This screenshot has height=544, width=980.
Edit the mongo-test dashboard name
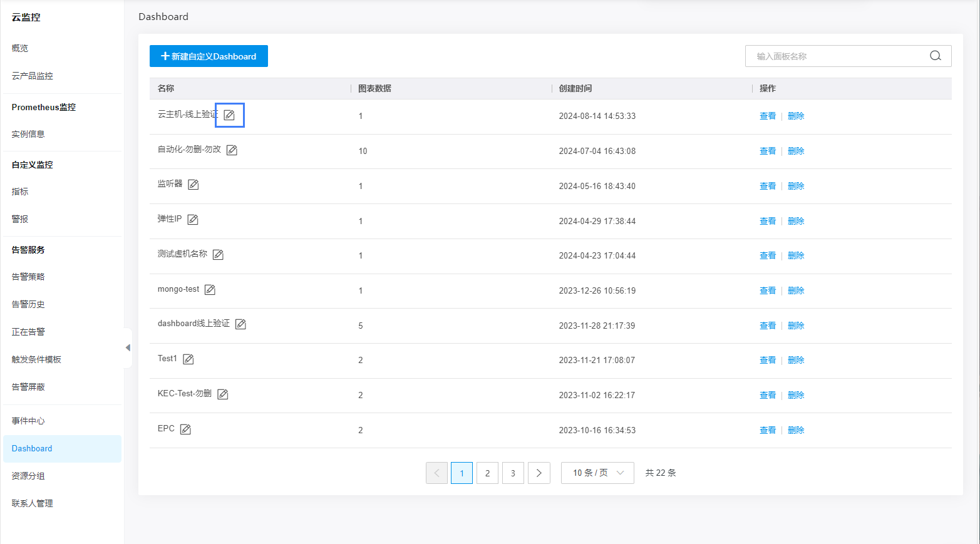[210, 290]
